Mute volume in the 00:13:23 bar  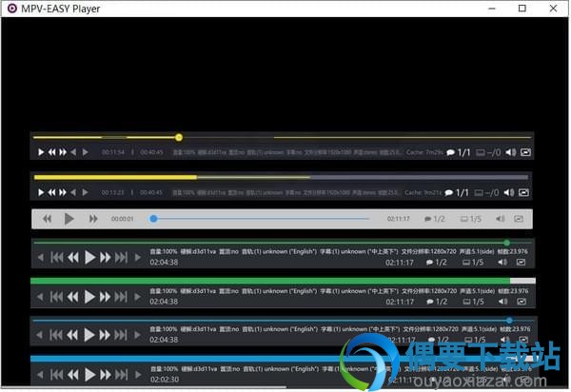coord(509,192)
